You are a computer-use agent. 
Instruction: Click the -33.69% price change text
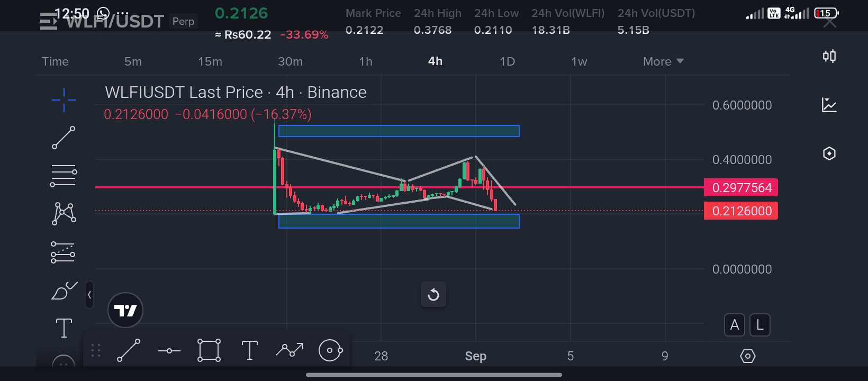tap(304, 35)
